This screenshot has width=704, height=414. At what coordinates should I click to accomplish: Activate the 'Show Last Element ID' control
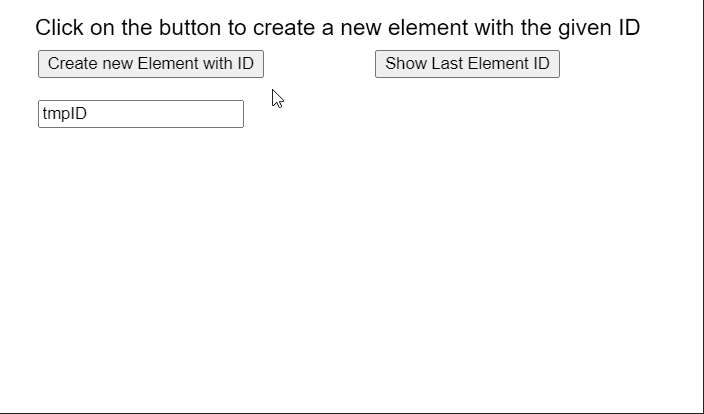coord(467,64)
